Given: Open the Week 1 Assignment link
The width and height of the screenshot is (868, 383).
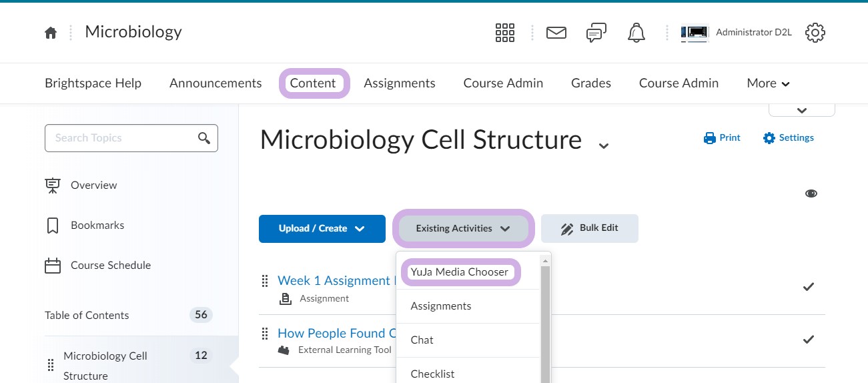Looking at the screenshot, I should pos(334,280).
